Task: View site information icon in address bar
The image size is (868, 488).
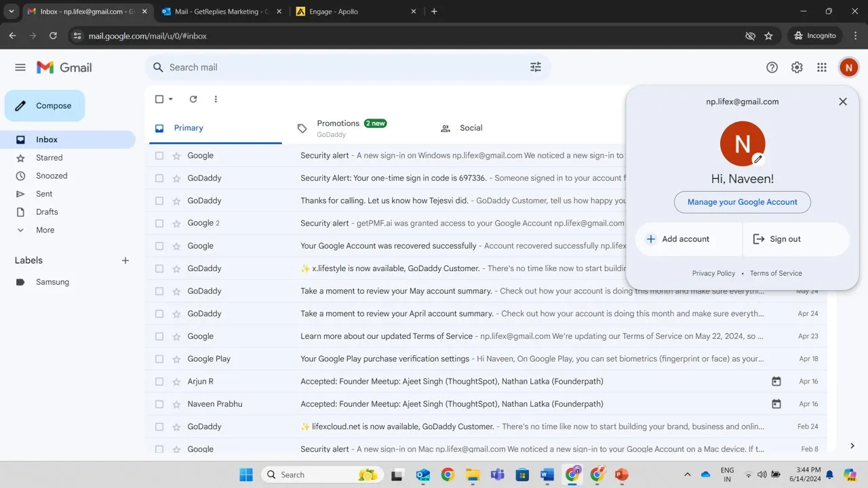Action: (77, 36)
